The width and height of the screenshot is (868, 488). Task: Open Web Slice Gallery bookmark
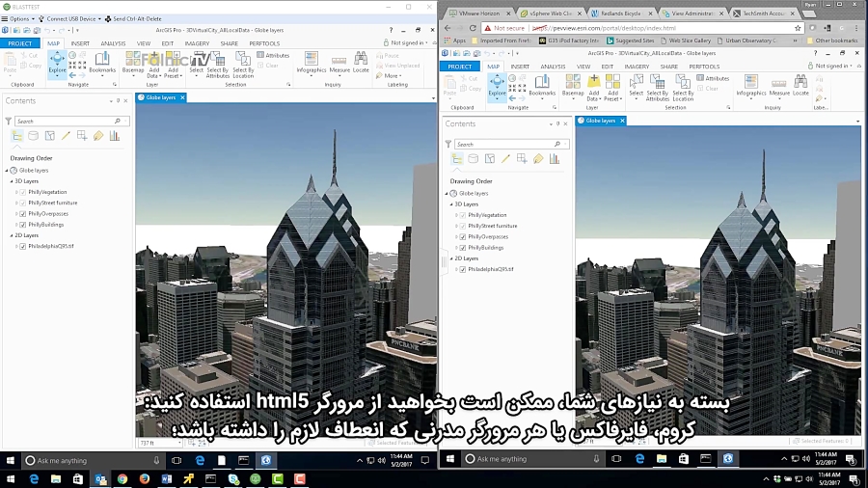pyautogui.click(x=685, y=41)
